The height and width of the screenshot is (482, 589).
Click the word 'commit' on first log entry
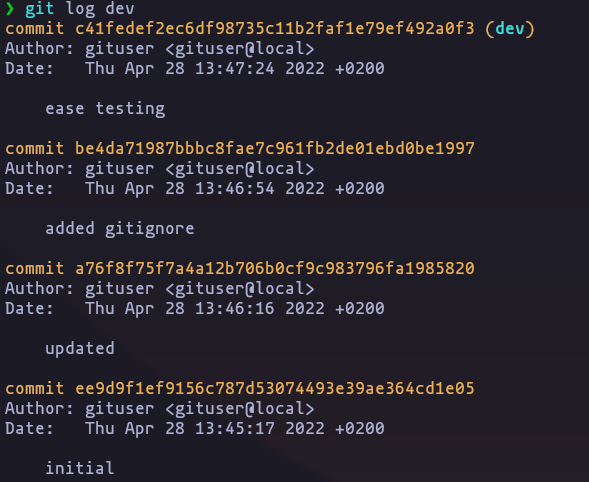click(x=35, y=29)
